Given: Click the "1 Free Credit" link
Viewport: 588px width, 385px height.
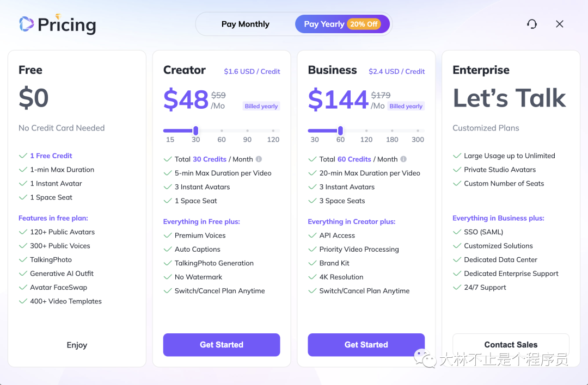Looking at the screenshot, I should tap(51, 156).
